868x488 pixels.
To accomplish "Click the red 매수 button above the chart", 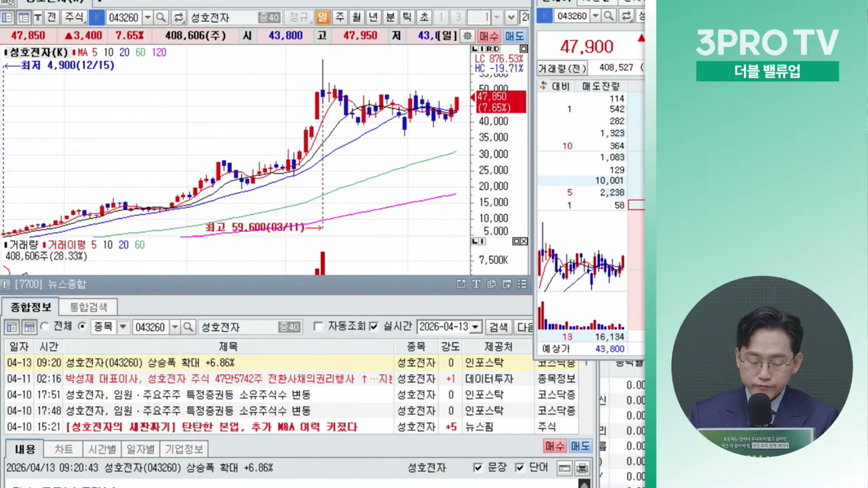I will (x=489, y=36).
